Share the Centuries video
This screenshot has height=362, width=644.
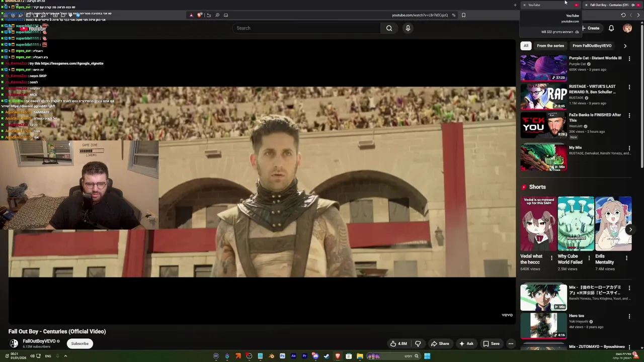click(440, 344)
